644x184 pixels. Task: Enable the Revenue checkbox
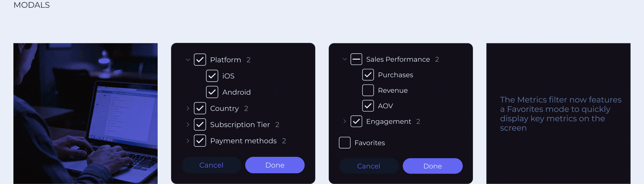click(368, 90)
